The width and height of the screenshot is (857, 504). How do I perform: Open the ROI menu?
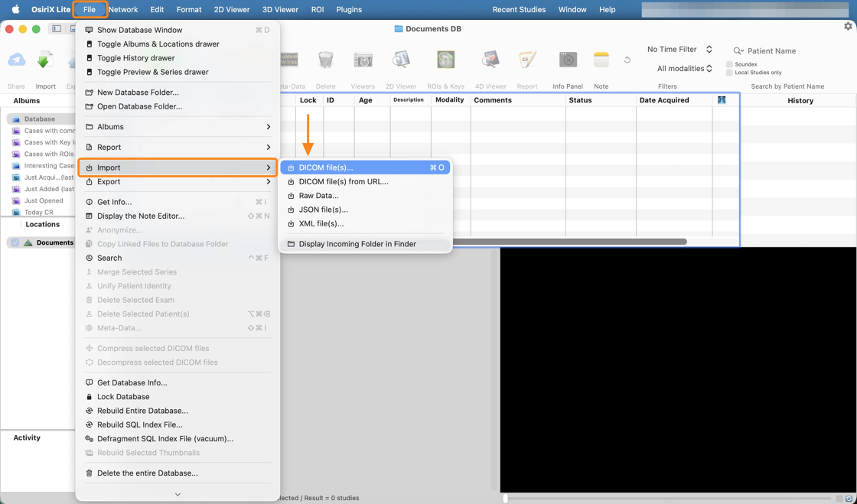317,9
